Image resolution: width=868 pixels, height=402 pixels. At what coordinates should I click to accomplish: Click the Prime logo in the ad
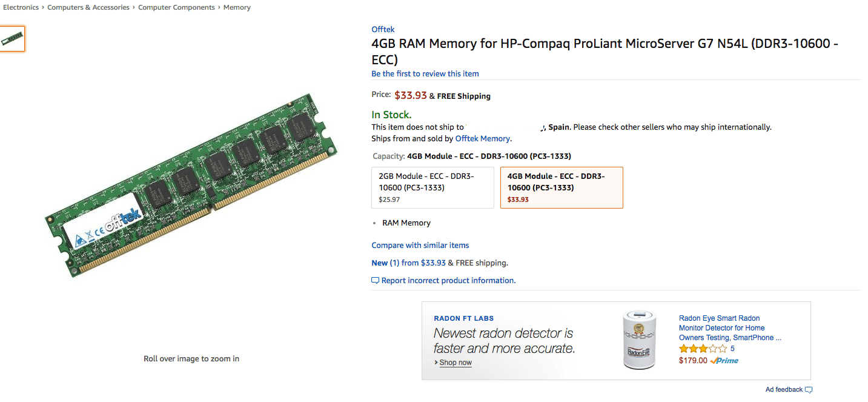coord(724,360)
